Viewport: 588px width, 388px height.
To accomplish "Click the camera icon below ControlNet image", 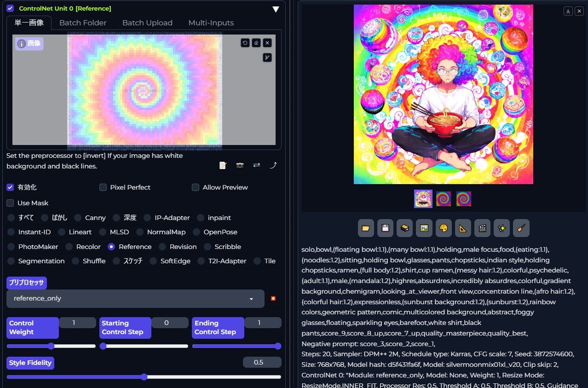I will click(x=240, y=165).
